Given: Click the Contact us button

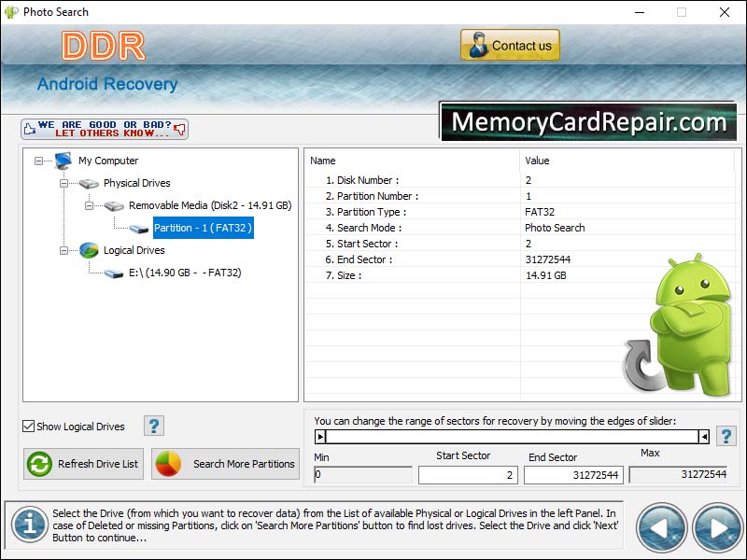Looking at the screenshot, I should [510, 45].
